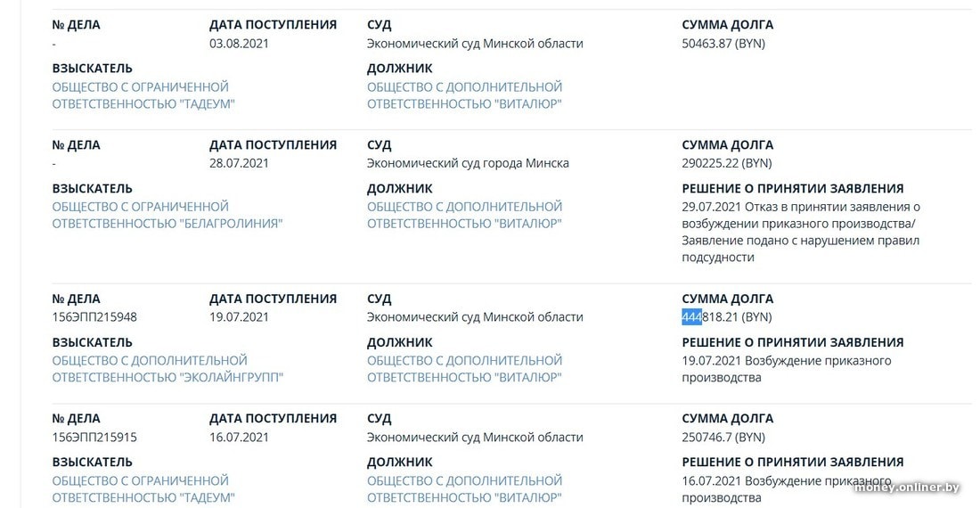
Task: Open the "ВИТАЛЮР" debtor link for case 156ЭПП215915
Action: pyautogui.click(x=464, y=488)
